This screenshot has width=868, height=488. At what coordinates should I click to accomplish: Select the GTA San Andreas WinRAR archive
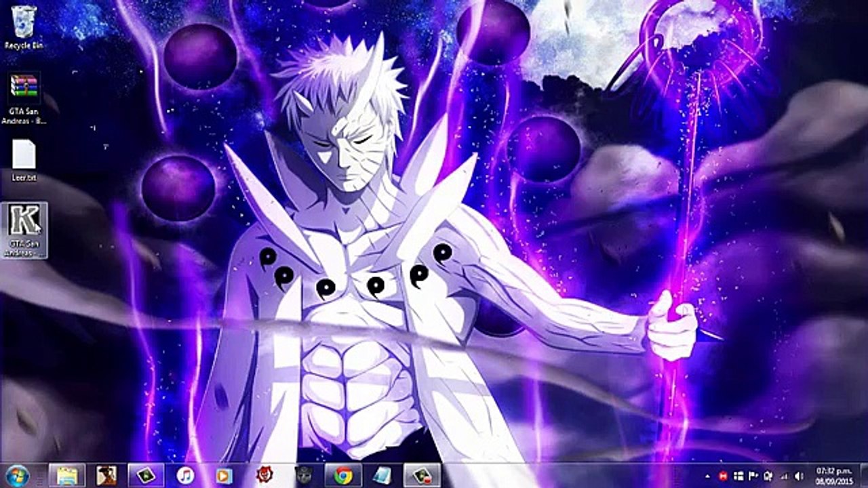[24, 100]
